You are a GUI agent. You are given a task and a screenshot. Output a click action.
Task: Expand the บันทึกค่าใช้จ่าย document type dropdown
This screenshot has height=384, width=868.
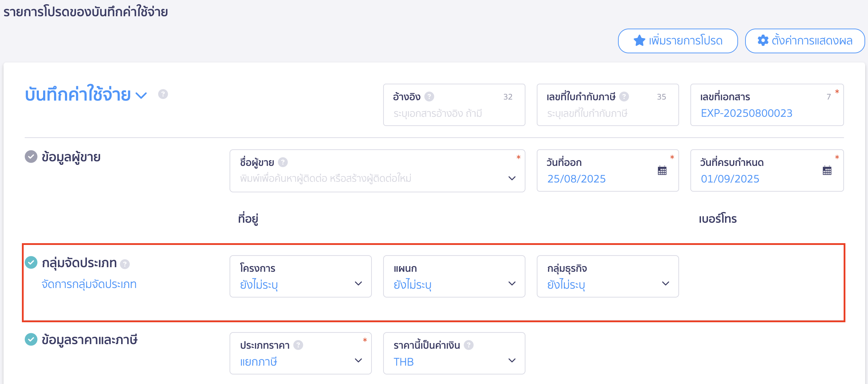click(141, 95)
